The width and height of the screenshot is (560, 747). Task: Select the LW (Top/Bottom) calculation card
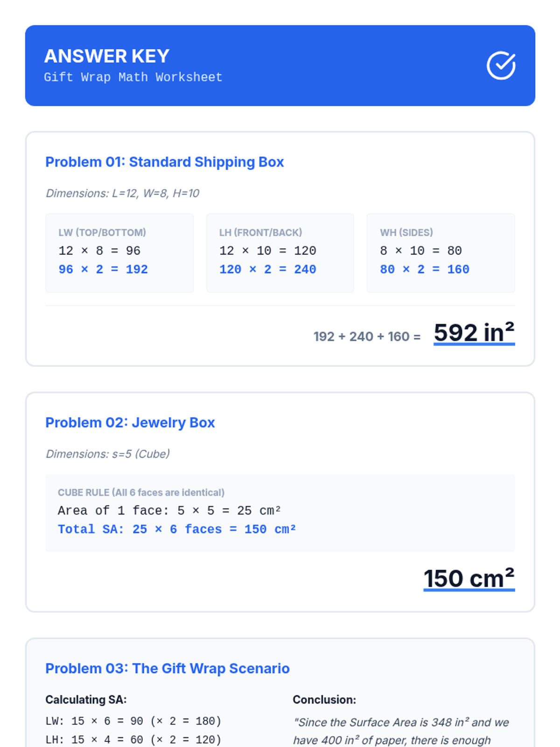(119, 253)
